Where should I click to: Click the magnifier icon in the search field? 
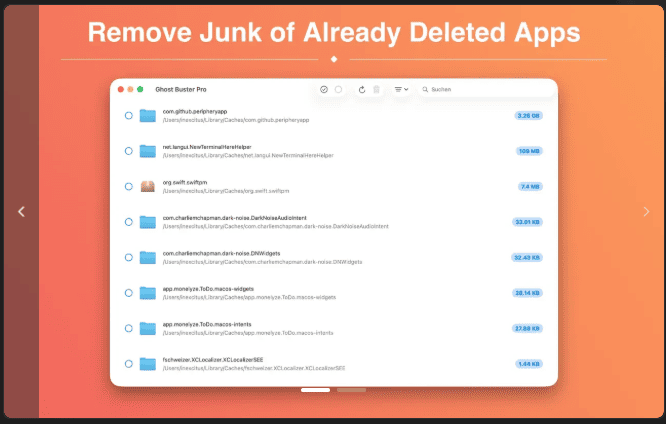click(x=425, y=89)
